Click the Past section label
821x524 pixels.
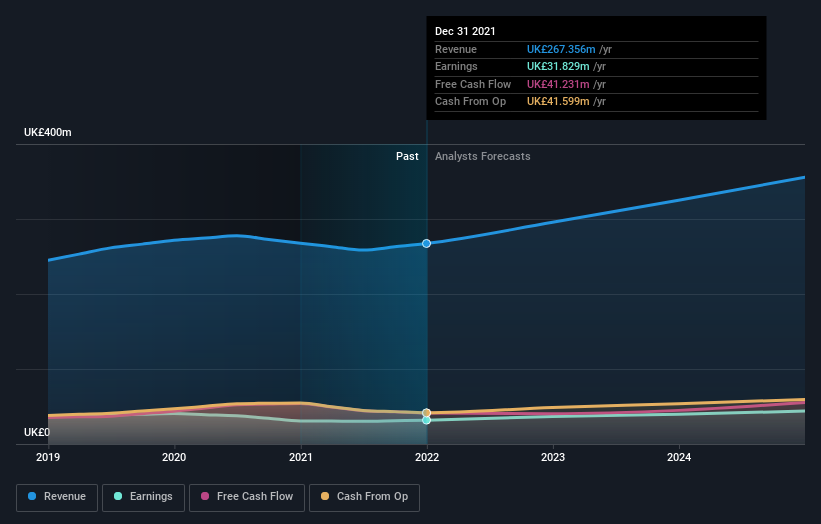pyautogui.click(x=407, y=157)
